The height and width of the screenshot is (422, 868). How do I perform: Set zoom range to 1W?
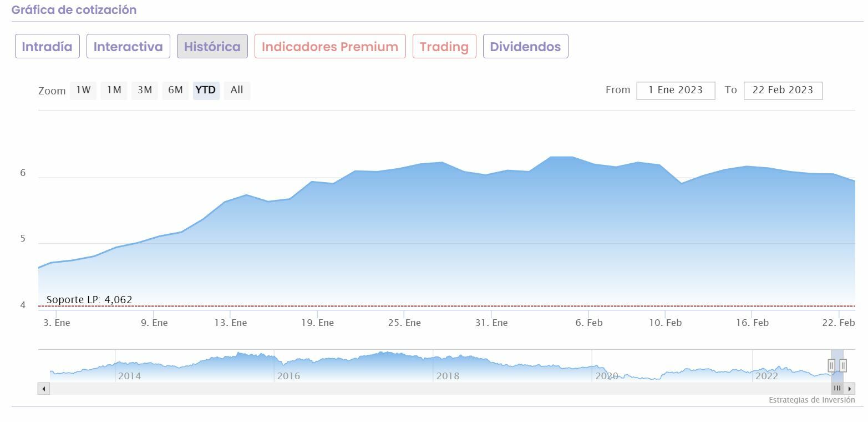(x=83, y=90)
